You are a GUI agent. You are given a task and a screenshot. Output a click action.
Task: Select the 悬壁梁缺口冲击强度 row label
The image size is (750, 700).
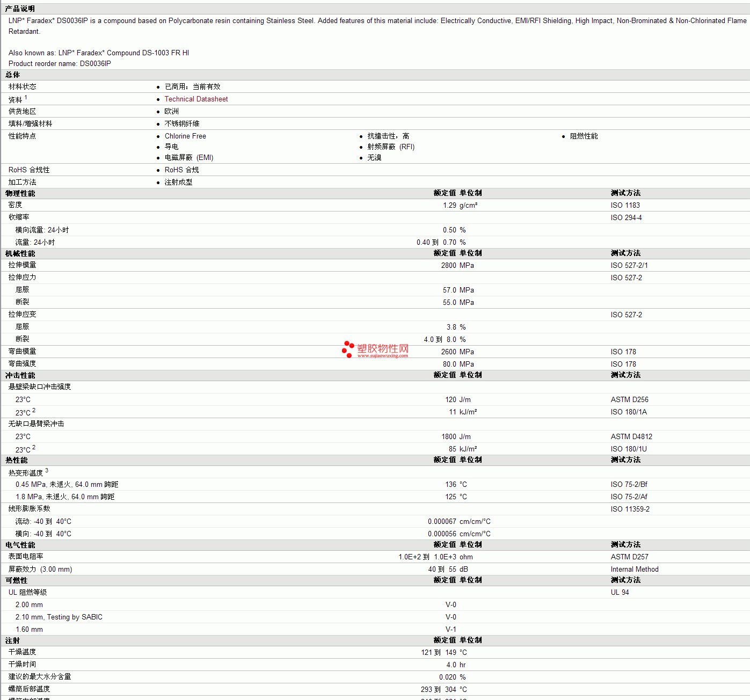(x=40, y=387)
